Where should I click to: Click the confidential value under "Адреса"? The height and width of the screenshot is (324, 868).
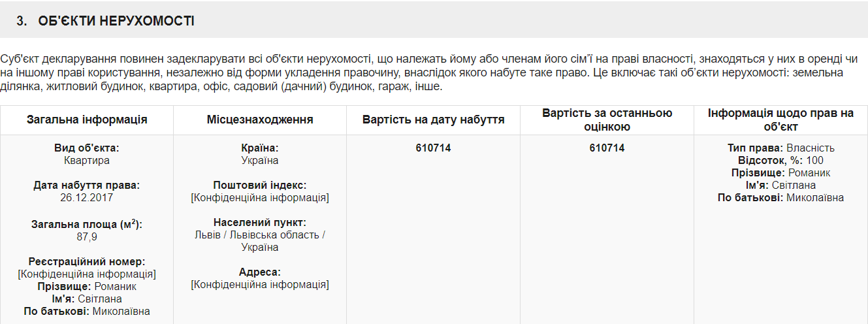260,284
